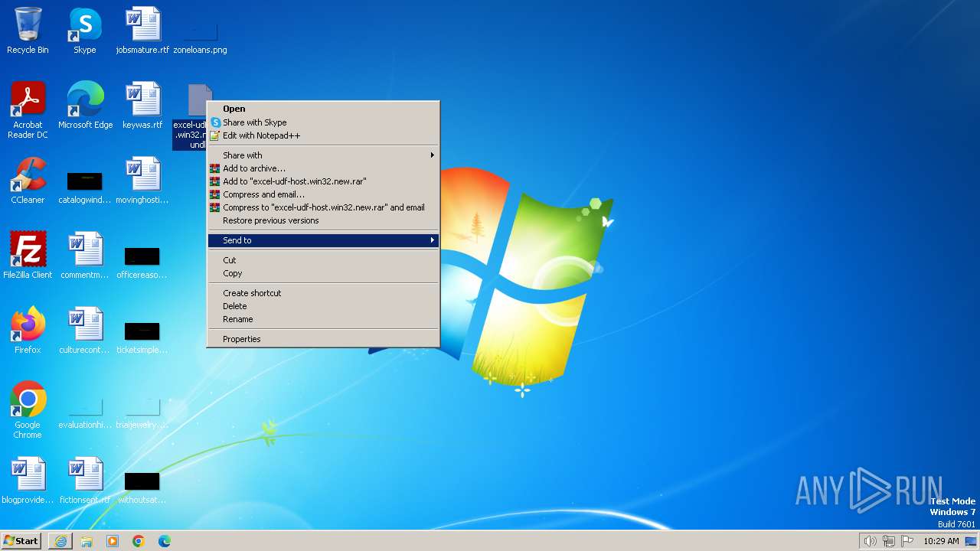Select the Skype desktop shortcut

coord(85,31)
